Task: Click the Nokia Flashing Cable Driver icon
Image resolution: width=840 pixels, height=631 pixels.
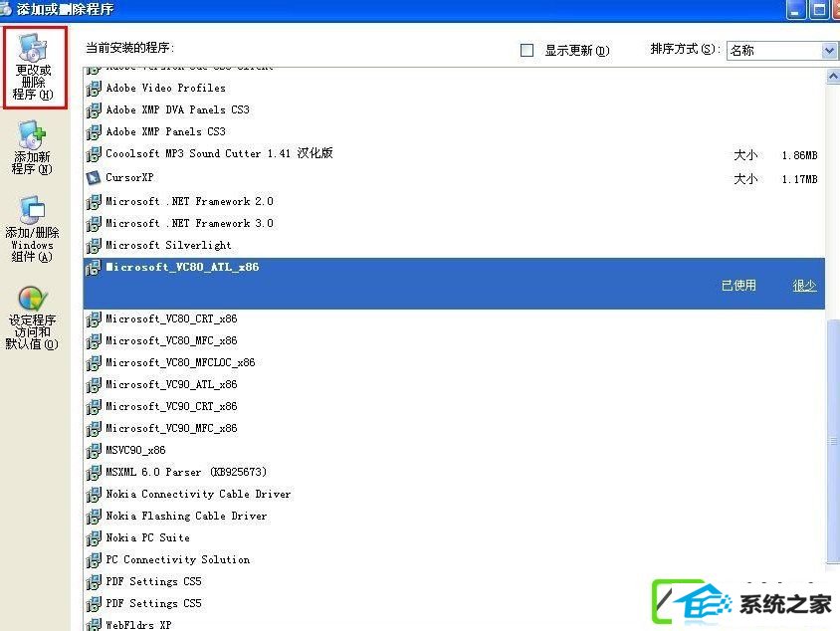Action: [x=94, y=517]
